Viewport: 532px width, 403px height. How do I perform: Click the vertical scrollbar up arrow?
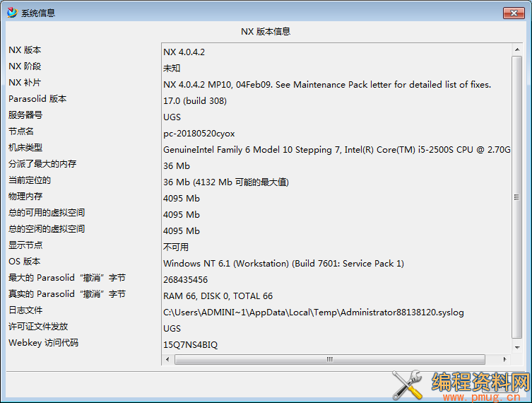[x=517, y=49]
